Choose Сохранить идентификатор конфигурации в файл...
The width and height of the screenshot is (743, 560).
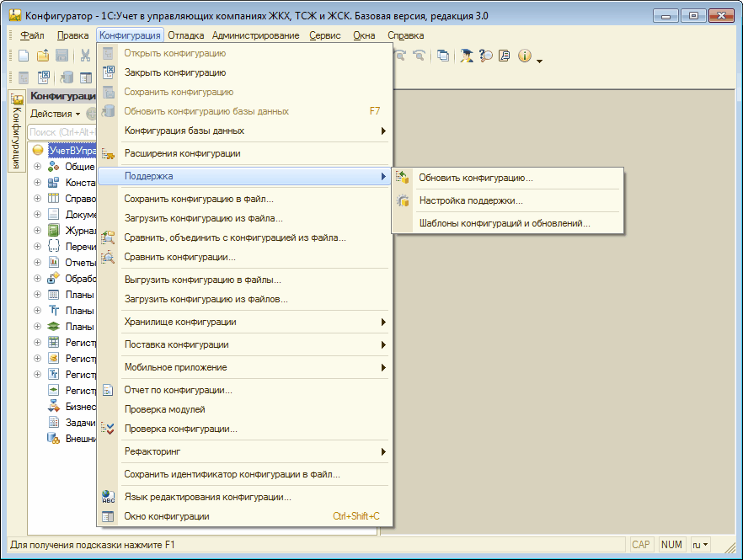245,474
